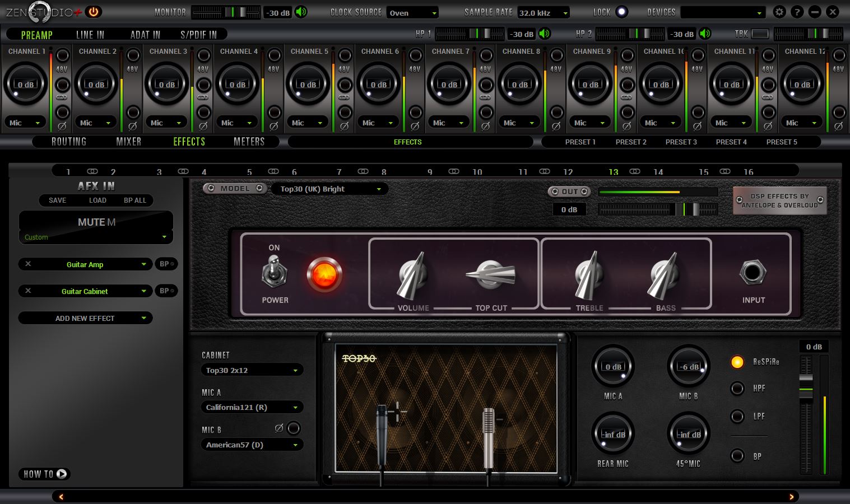Link AFX channels 15 and 16

pyautogui.click(x=725, y=171)
